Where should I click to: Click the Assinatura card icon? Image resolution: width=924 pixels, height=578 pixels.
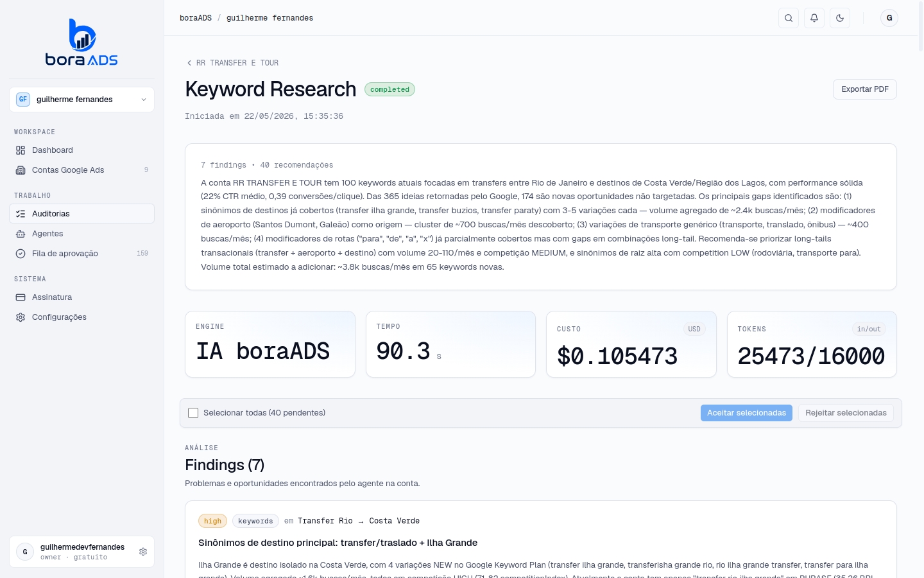21,297
